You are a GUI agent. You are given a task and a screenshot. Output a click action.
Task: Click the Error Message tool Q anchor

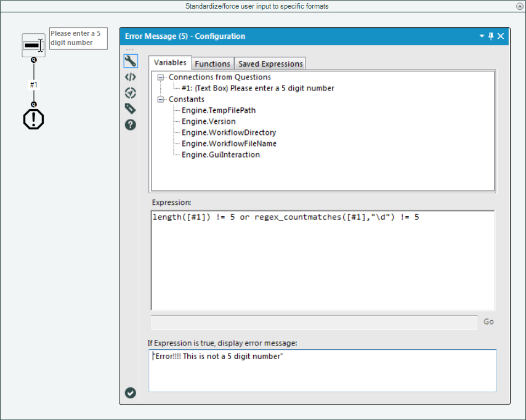tap(33, 105)
